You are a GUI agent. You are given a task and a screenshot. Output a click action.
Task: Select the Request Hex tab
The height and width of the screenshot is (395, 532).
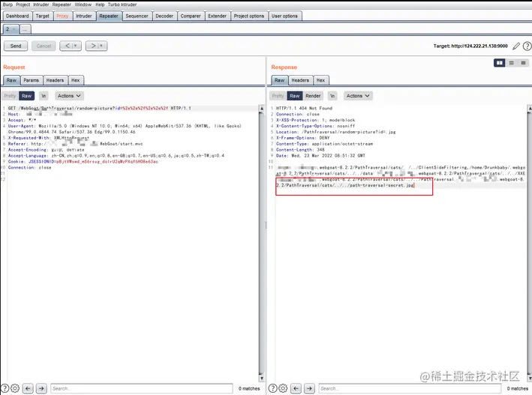tap(75, 80)
